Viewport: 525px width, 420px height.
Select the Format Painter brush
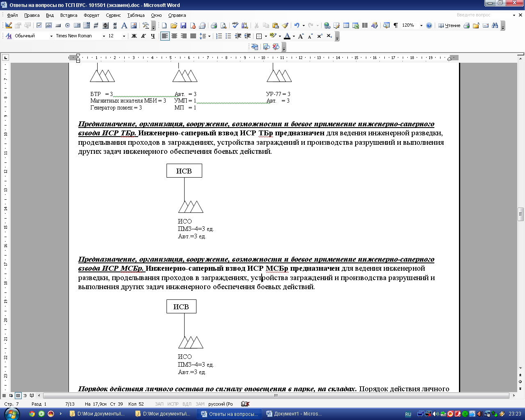(285, 25)
